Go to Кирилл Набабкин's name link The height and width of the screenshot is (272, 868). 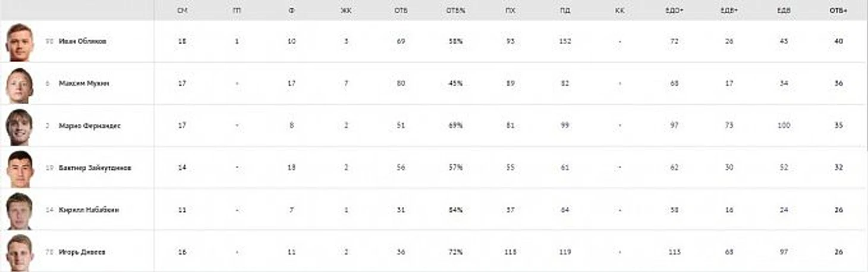click(x=89, y=211)
